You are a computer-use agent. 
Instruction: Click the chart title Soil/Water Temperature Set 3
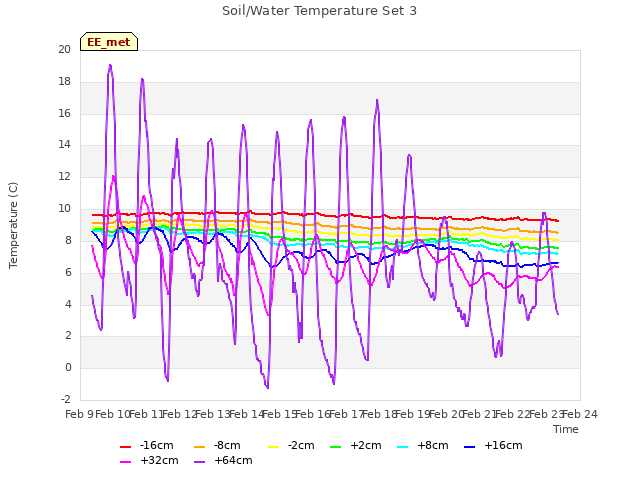[x=319, y=11]
